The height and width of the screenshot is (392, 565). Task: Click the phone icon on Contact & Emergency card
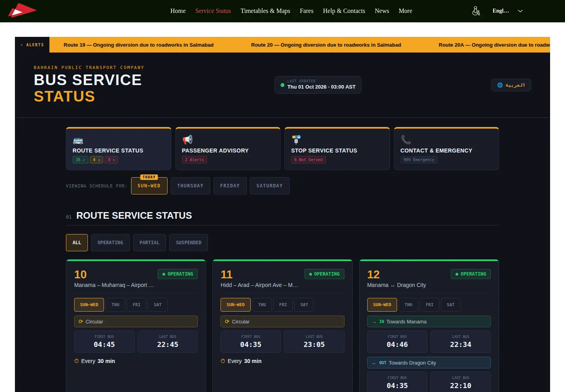(x=406, y=140)
